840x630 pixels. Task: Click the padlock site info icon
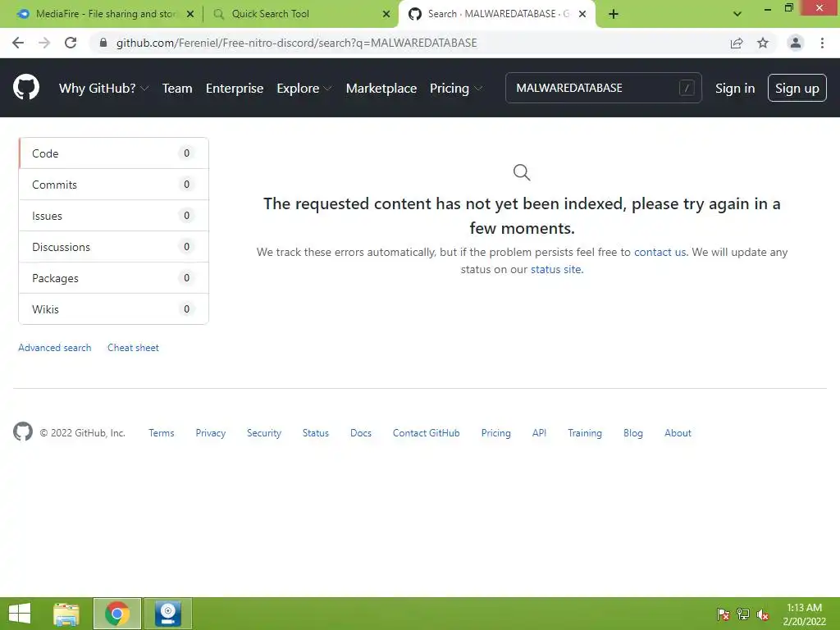[x=103, y=43]
